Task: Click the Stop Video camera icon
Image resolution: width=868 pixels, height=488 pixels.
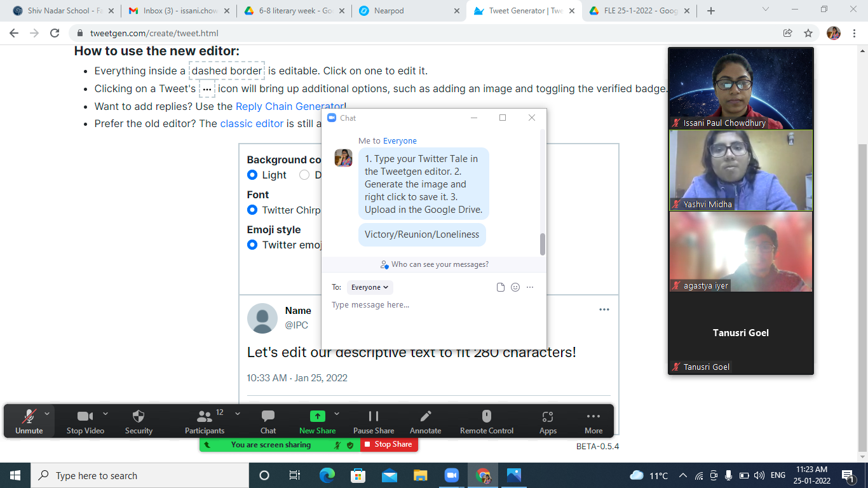Action: point(85,416)
